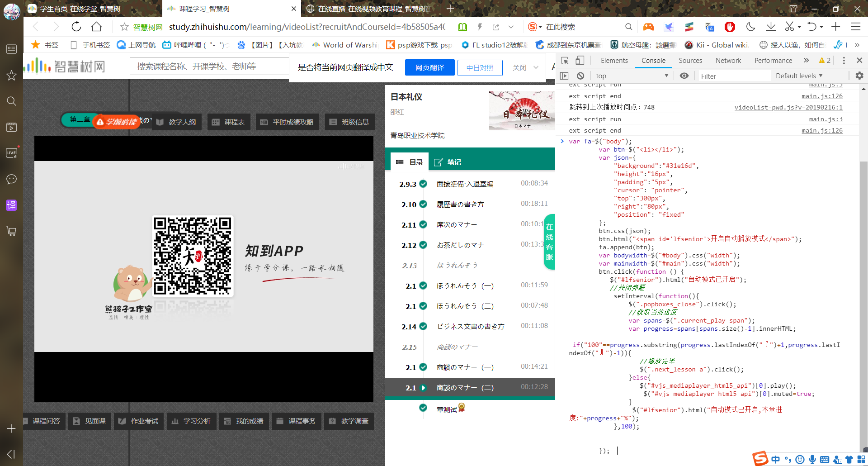This screenshot has width=868, height=466.
Task: Open the sidebar chat bubble icon
Action: click(x=12, y=179)
